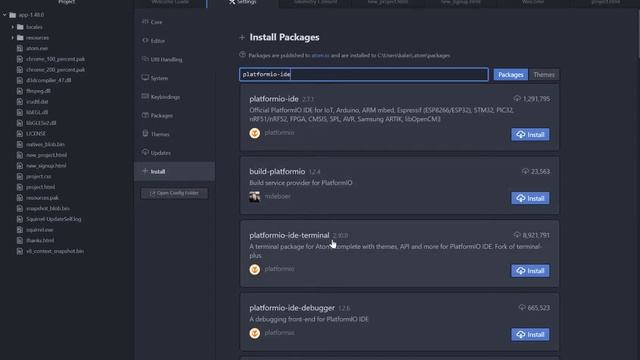Click the platformio avatar on platformio-ide-terminal card
Screen dimensions: 640x360
pos(255,269)
